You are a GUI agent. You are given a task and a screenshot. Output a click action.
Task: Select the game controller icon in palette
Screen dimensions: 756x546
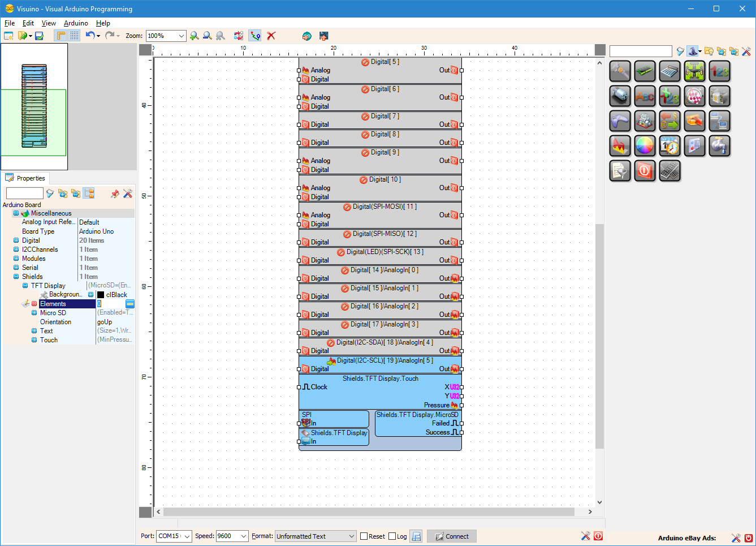tap(620, 121)
